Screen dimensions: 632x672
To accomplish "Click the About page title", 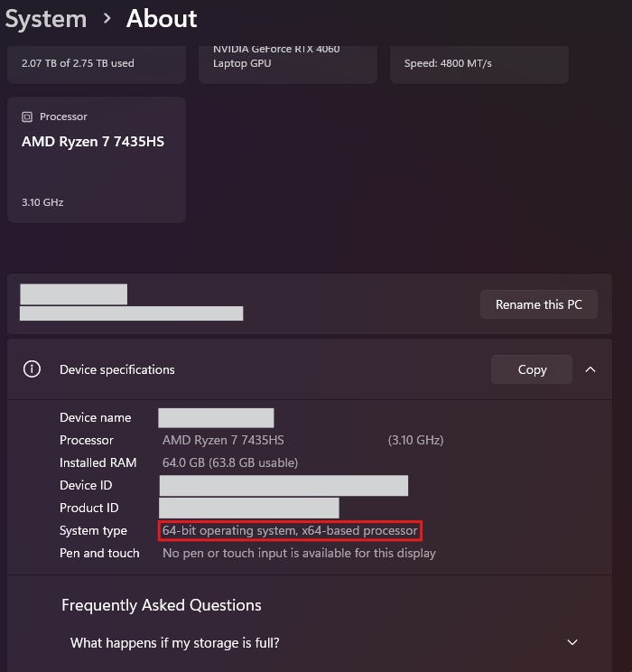I will pyautogui.click(x=162, y=18).
